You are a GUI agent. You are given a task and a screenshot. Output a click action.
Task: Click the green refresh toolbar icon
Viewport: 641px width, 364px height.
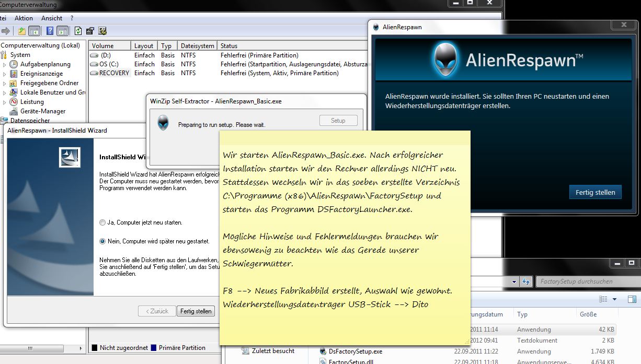[78, 31]
